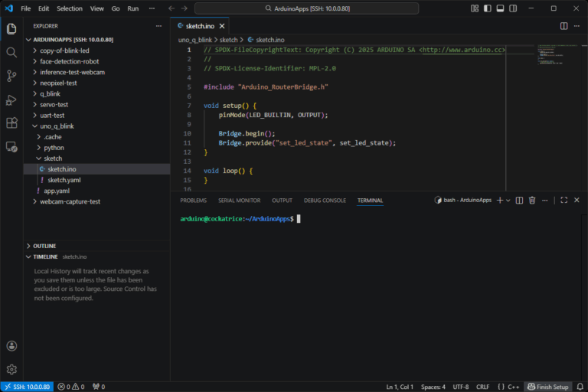Expand the python folder
588x392 pixels.
tap(96, 148)
